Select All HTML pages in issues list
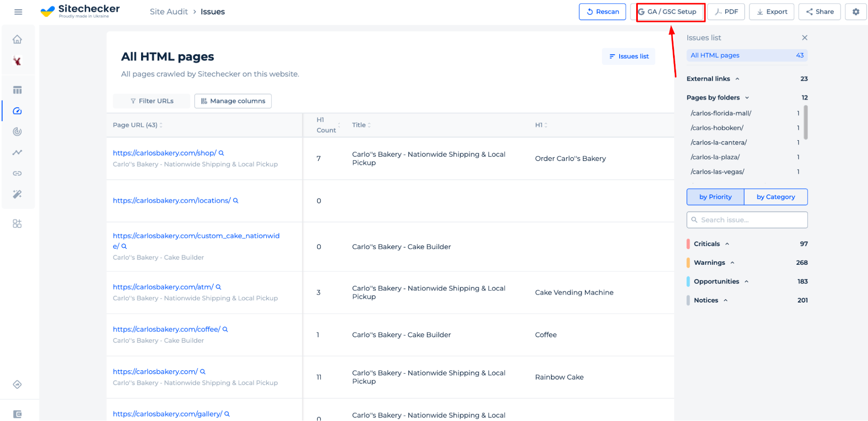 point(747,56)
